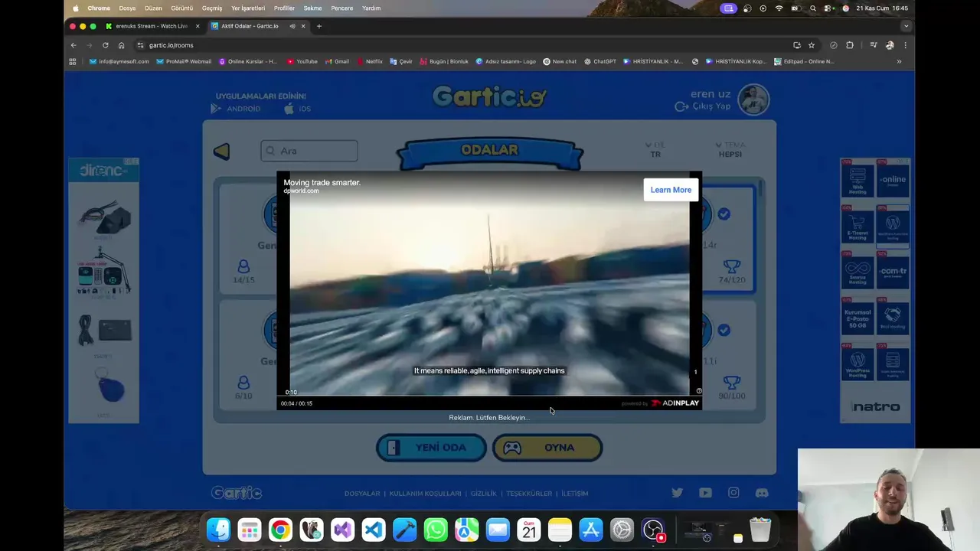Open the Apple menu
Image resolution: width=980 pixels, height=551 pixels.
point(75,8)
